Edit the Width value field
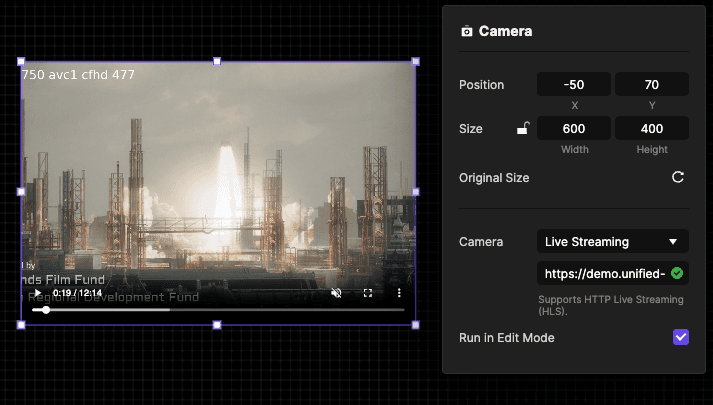 coord(574,129)
